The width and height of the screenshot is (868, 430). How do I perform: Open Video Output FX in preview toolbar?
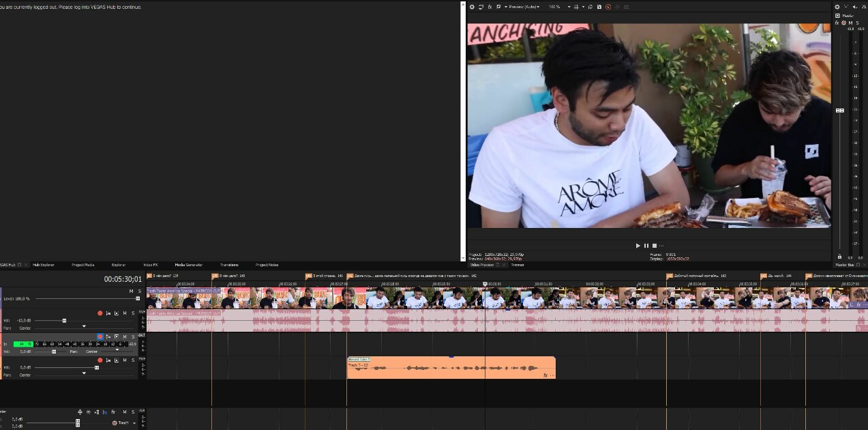490,7
